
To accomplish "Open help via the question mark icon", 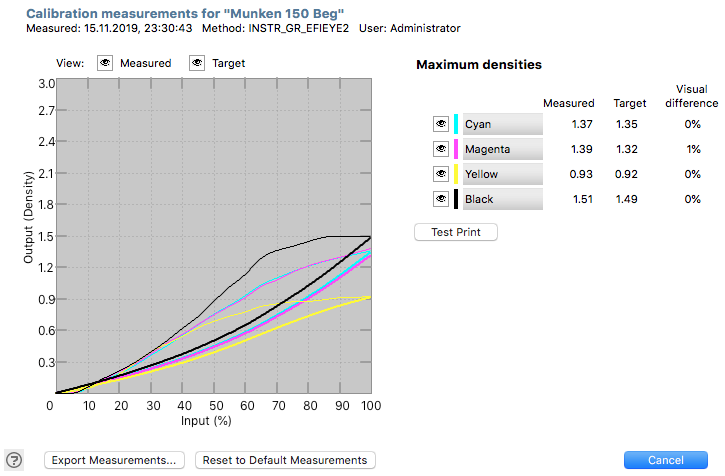I will point(14,460).
